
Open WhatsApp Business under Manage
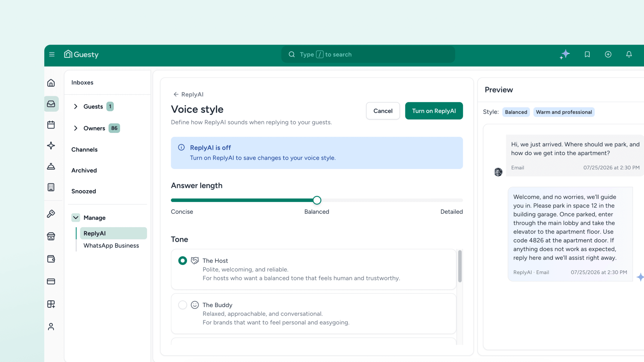[111, 246]
